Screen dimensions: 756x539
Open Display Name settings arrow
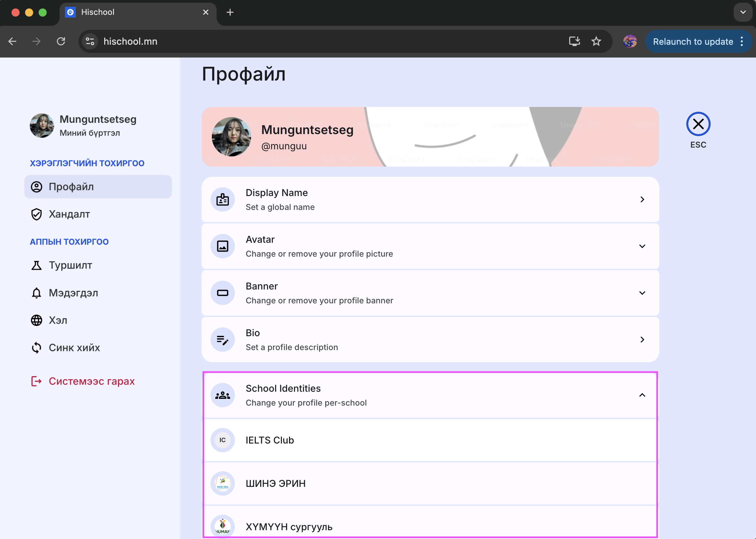pos(642,199)
